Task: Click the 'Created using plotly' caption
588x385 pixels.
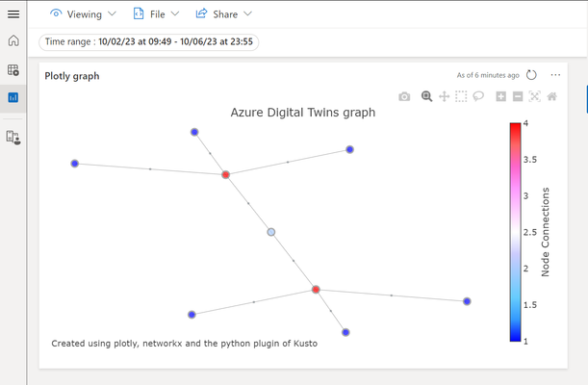Action: tap(184, 344)
